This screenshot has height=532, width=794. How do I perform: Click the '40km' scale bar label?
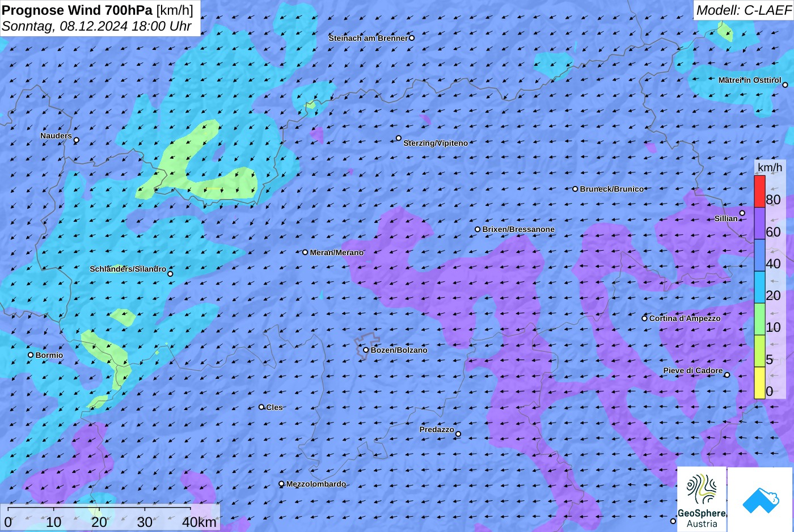(x=199, y=522)
